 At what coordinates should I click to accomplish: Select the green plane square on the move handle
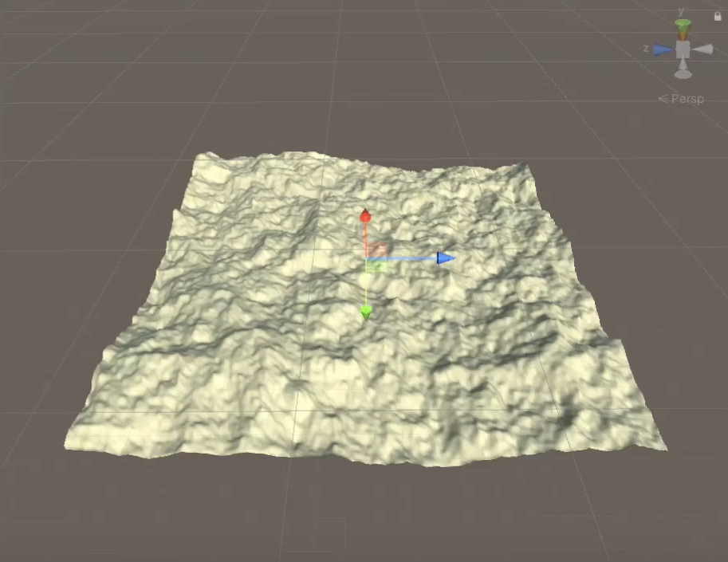pyautogui.click(x=376, y=267)
